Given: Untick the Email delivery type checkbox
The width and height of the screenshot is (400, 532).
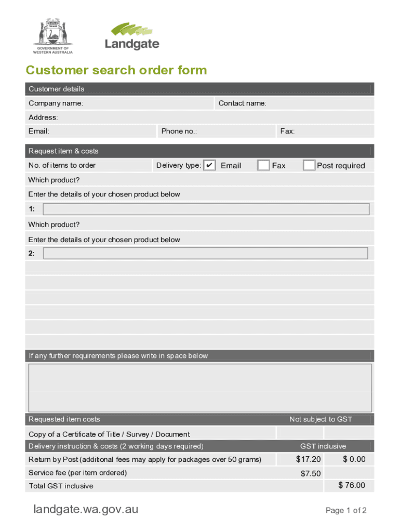Looking at the screenshot, I should pos(209,165).
